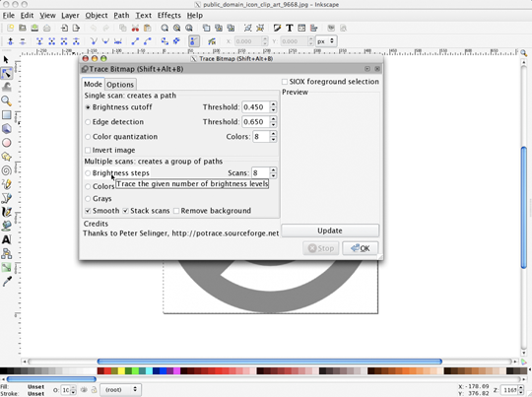
Task: Click OK in Trace Bitmap dialog
Action: [x=360, y=248]
